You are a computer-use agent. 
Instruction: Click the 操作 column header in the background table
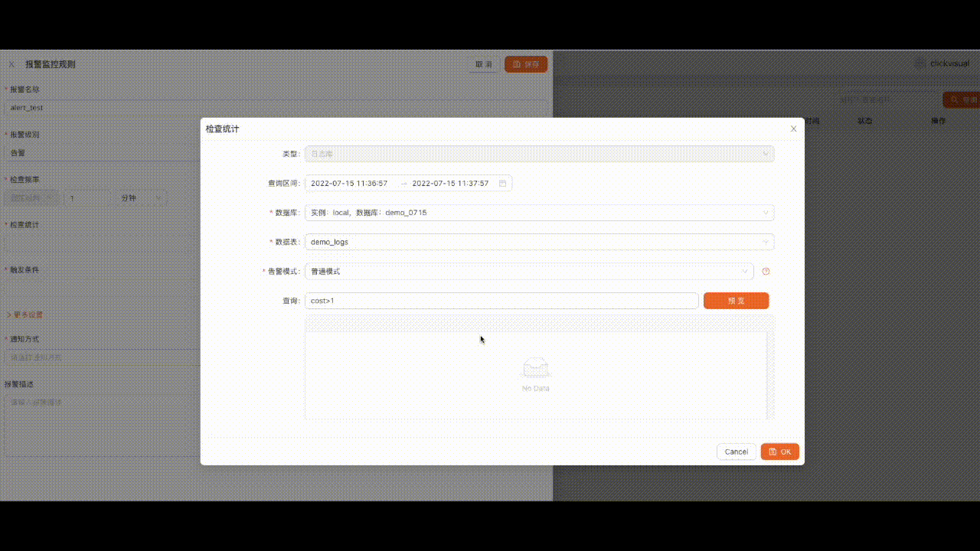[939, 121]
